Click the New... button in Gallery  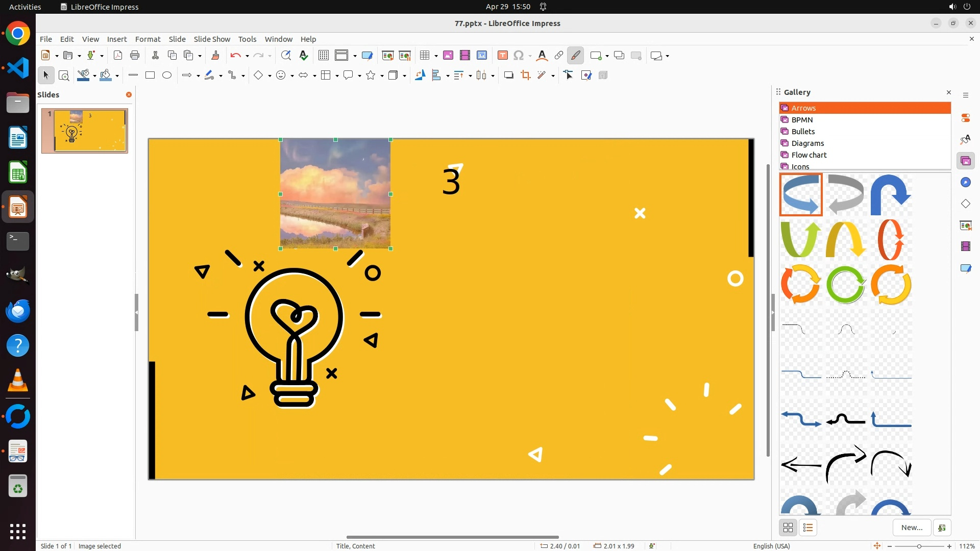(x=912, y=528)
